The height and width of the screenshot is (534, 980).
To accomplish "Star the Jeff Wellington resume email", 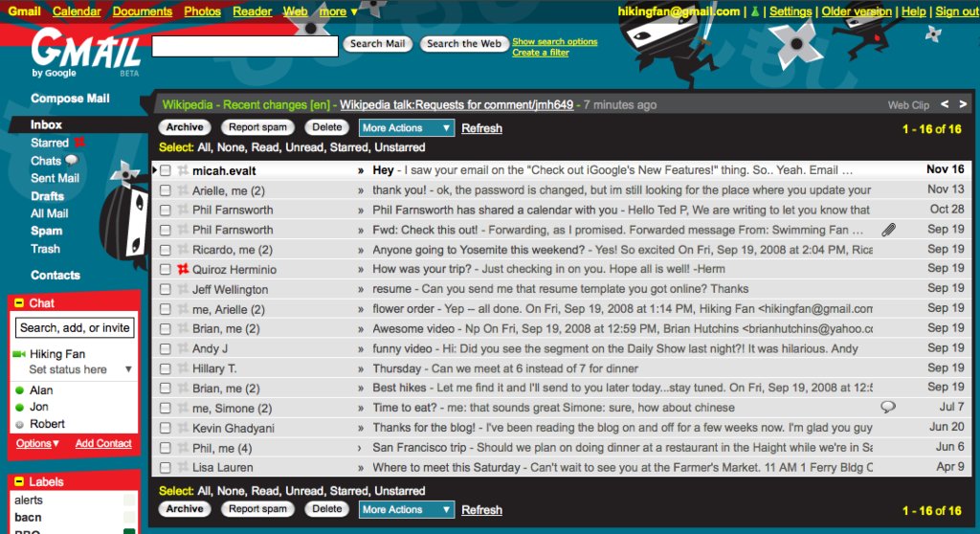I will point(183,290).
